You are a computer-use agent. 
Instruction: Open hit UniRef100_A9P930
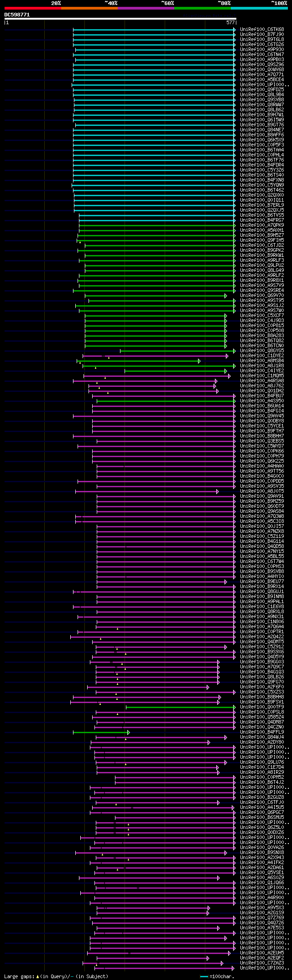(x=262, y=49)
